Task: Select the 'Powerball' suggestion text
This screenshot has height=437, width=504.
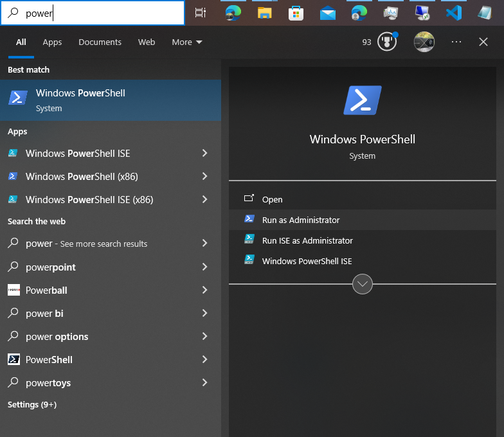Action: (46, 290)
